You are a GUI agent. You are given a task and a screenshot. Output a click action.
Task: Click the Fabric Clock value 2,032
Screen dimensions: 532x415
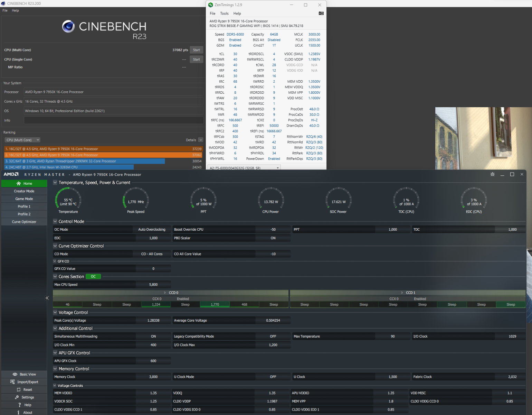(x=512, y=377)
